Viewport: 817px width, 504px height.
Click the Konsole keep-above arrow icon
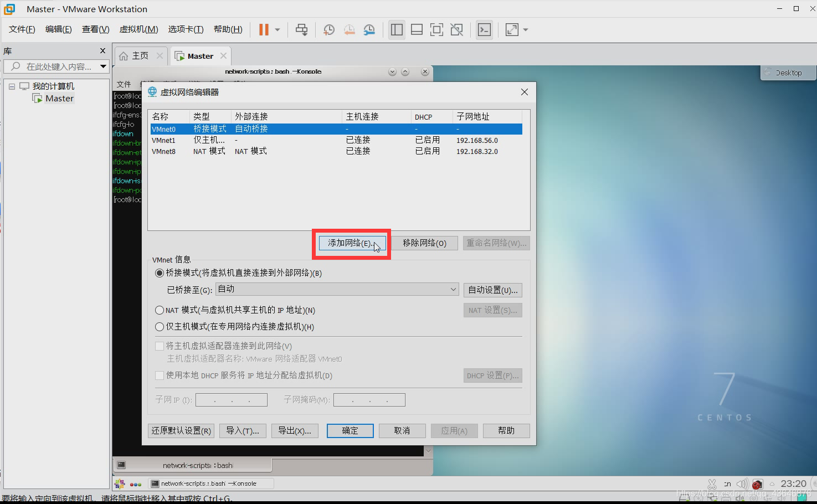click(x=405, y=72)
